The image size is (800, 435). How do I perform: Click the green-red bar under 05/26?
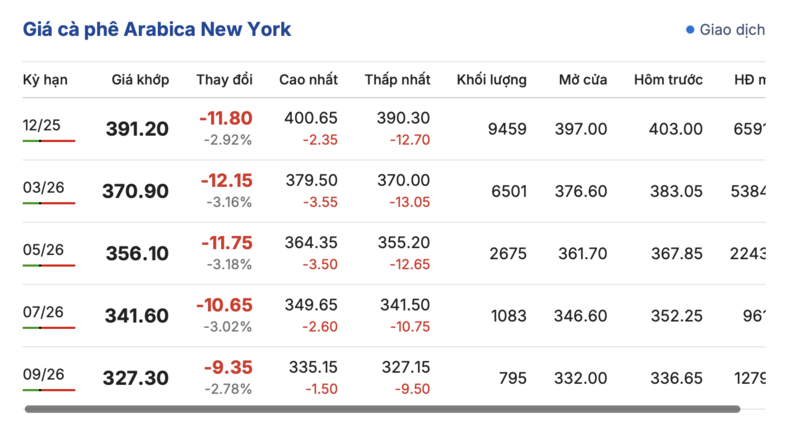(49, 265)
